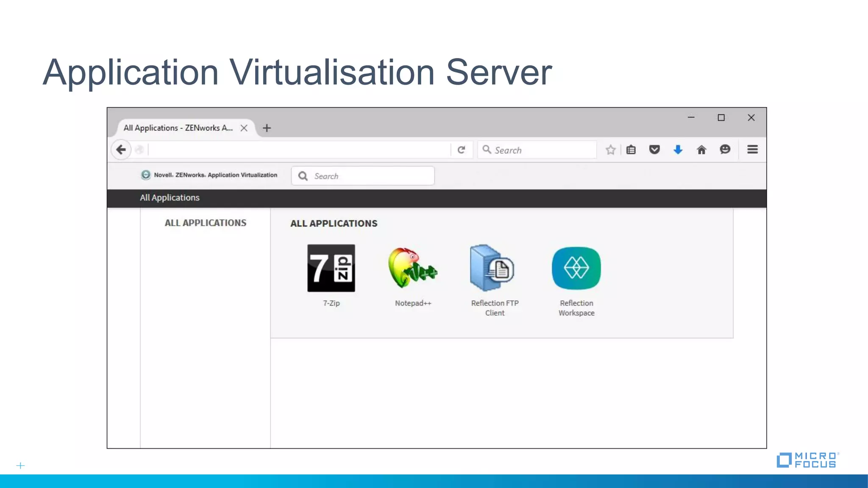Launch the Reflection FTP Client icon

pyautogui.click(x=492, y=267)
